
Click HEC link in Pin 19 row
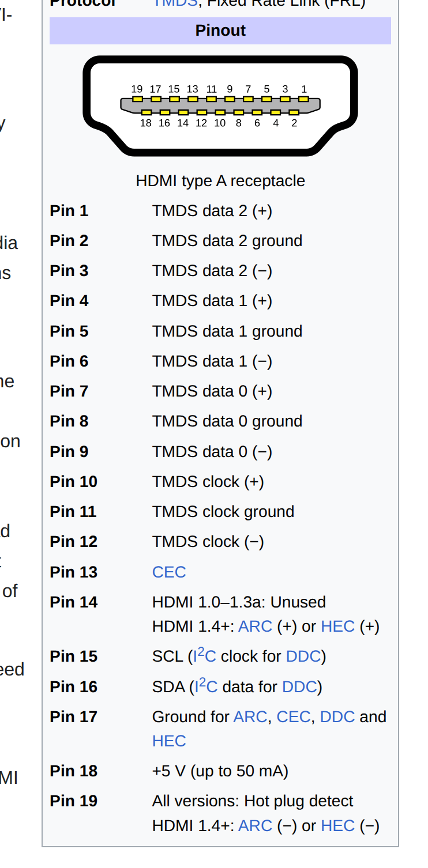click(x=337, y=826)
